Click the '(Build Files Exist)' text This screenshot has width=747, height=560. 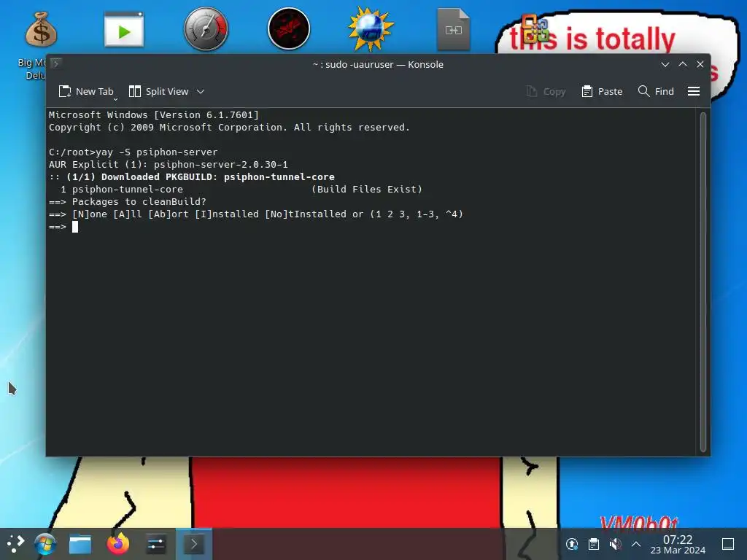point(367,189)
